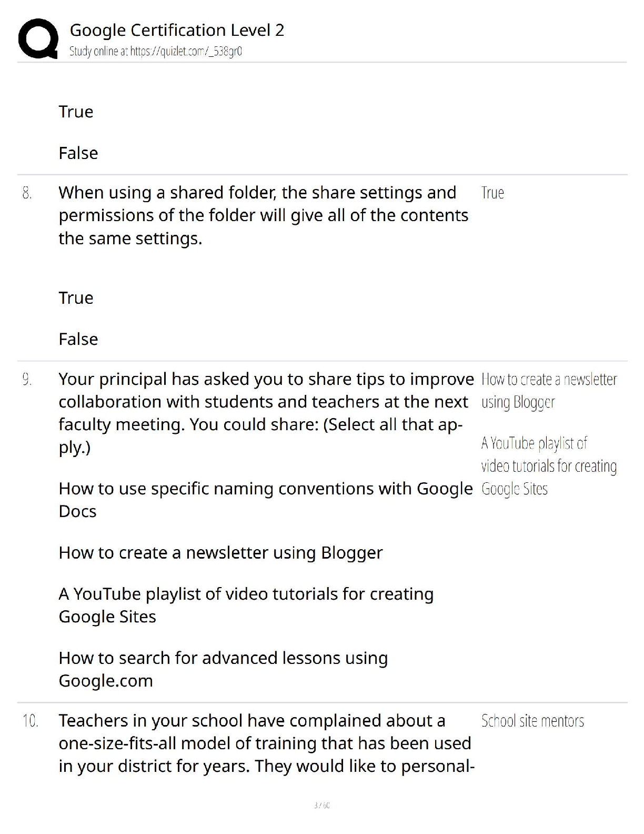The width and height of the screenshot is (644, 834).
Task: Select True option under question 8
Action: [x=76, y=297]
